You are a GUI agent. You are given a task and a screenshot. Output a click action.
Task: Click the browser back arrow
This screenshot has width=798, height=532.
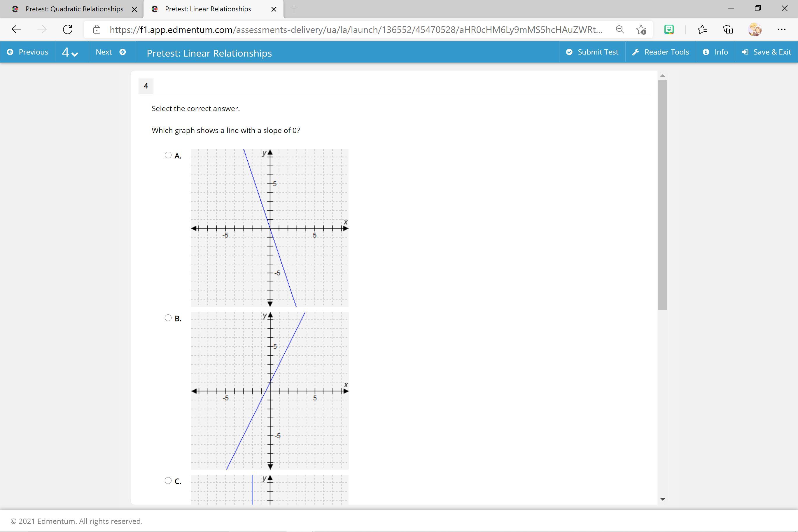(16, 29)
